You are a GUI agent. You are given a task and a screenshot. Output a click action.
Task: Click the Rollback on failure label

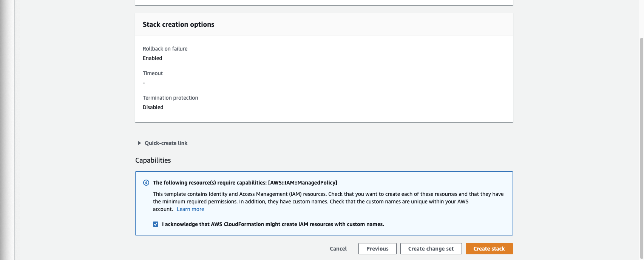point(165,49)
